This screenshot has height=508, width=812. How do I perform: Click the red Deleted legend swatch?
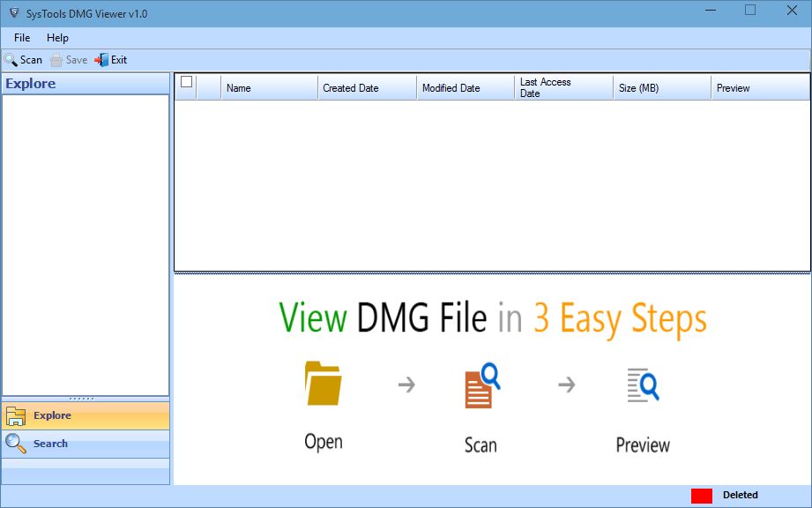[x=701, y=495]
